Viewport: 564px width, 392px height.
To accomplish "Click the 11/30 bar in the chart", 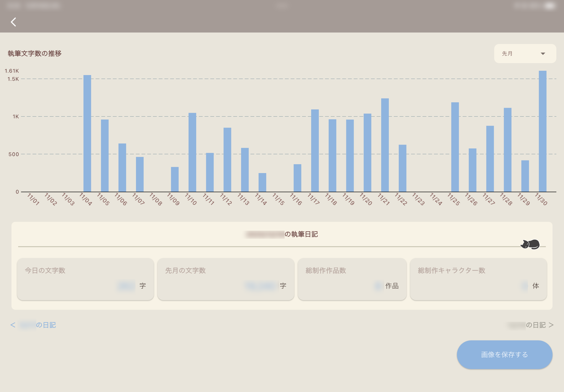I will tap(542, 131).
